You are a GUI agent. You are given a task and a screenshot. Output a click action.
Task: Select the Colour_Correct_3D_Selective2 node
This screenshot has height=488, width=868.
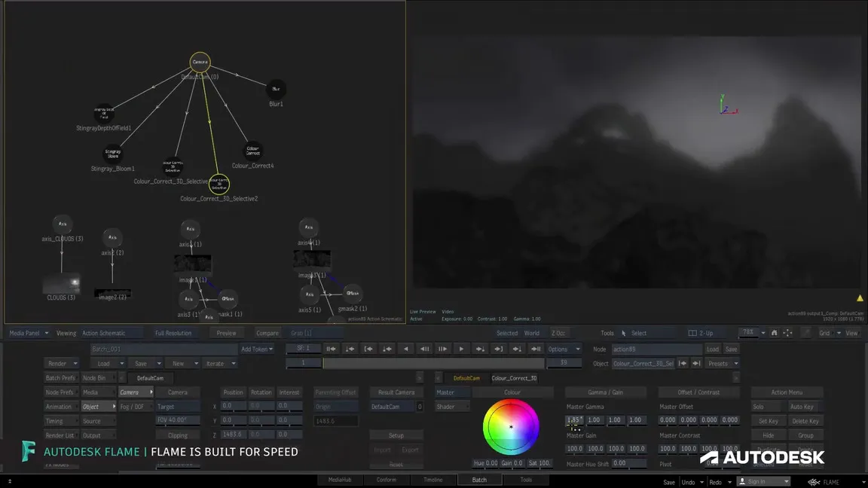[219, 184]
